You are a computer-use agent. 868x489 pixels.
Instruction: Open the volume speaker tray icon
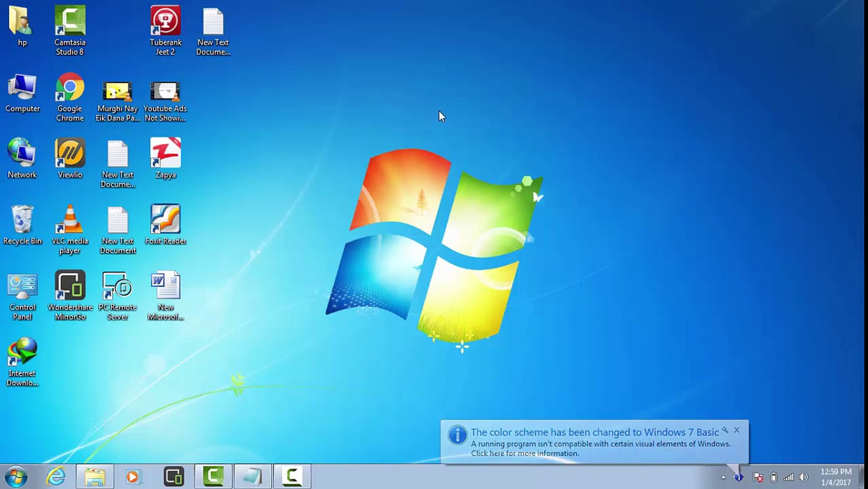click(804, 477)
